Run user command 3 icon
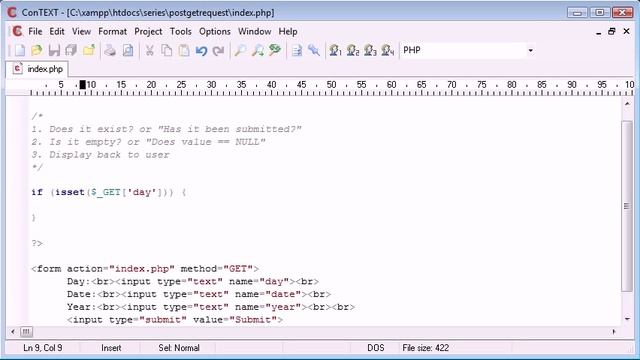This screenshot has height=360, width=640. (370, 51)
